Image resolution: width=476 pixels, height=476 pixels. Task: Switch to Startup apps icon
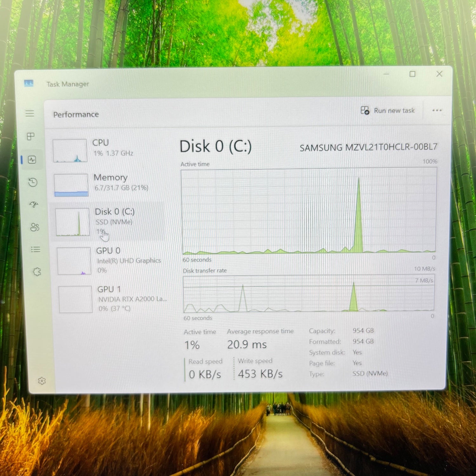tap(34, 205)
